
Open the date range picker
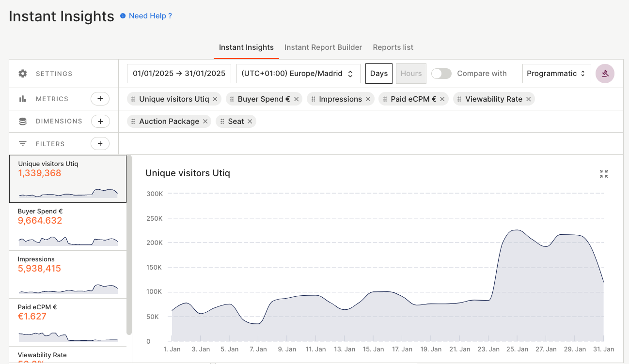coord(179,74)
